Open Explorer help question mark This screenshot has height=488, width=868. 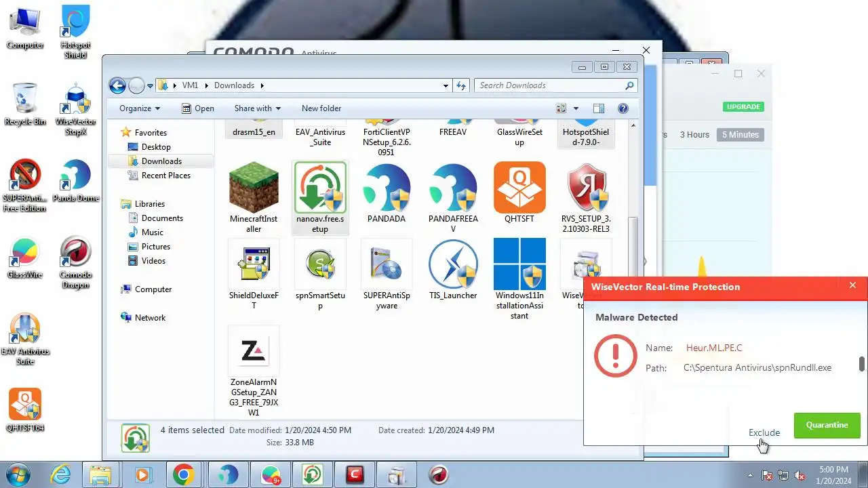623,108
